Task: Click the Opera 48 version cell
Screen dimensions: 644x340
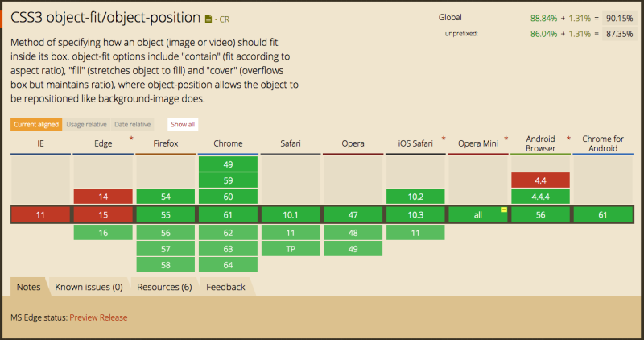Action: point(353,233)
